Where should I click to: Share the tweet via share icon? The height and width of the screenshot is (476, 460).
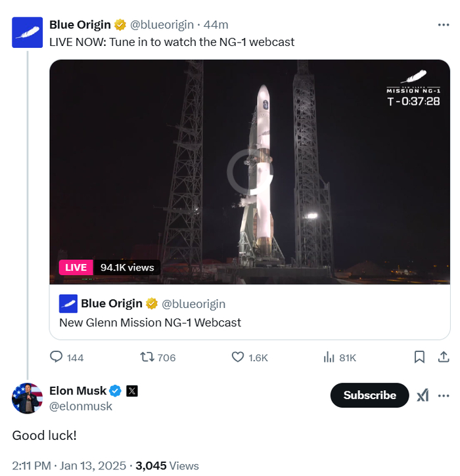click(444, 357)
